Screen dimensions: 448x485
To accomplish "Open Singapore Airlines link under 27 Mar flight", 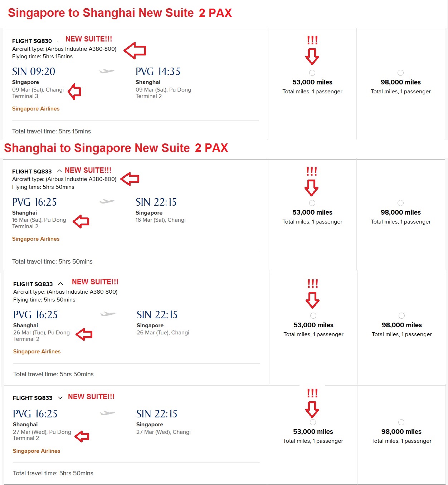I will coord(36,451).
